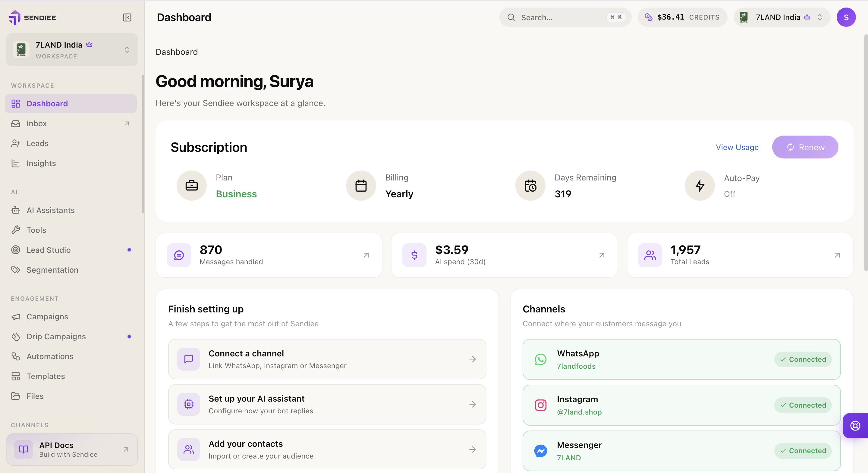This screenshot has width=868, height=473.
Task: Click the Business plan value
Action: point(236,194)
